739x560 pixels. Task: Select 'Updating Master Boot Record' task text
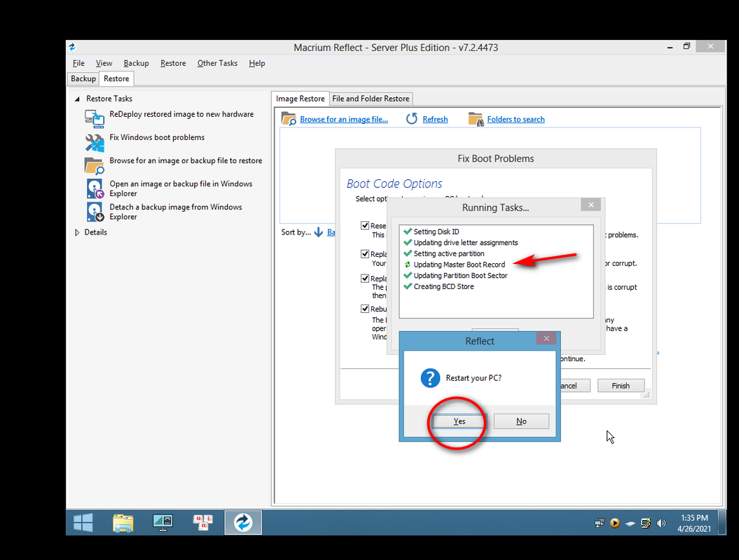(x=459, y=265)
